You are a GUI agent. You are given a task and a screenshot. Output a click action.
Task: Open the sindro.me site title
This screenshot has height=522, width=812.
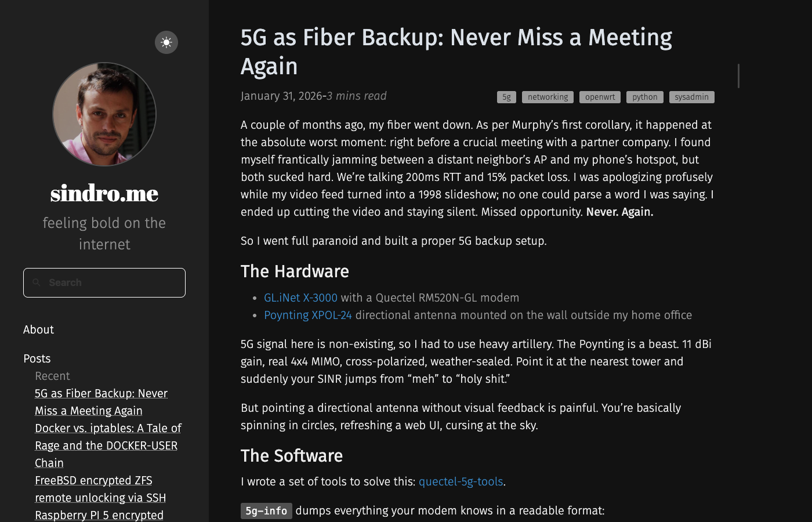(x=104, y=193)
